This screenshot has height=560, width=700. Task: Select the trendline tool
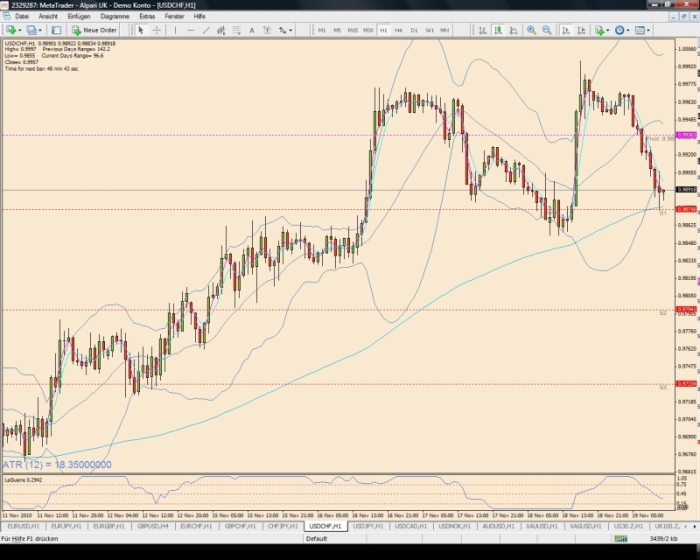pyautogui.click(x=206, y=30)
